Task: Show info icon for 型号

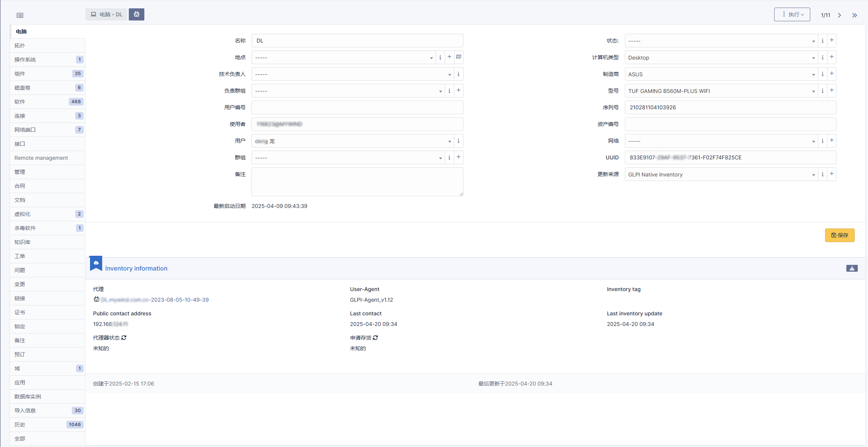Action: [x=823, y=91]
